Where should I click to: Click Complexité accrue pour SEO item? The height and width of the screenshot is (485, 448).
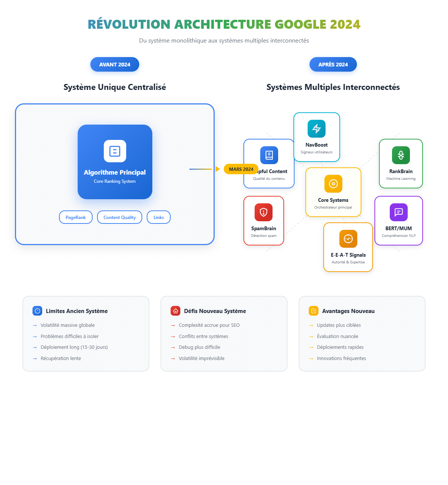pyautogui.click(x=209, y=325)
